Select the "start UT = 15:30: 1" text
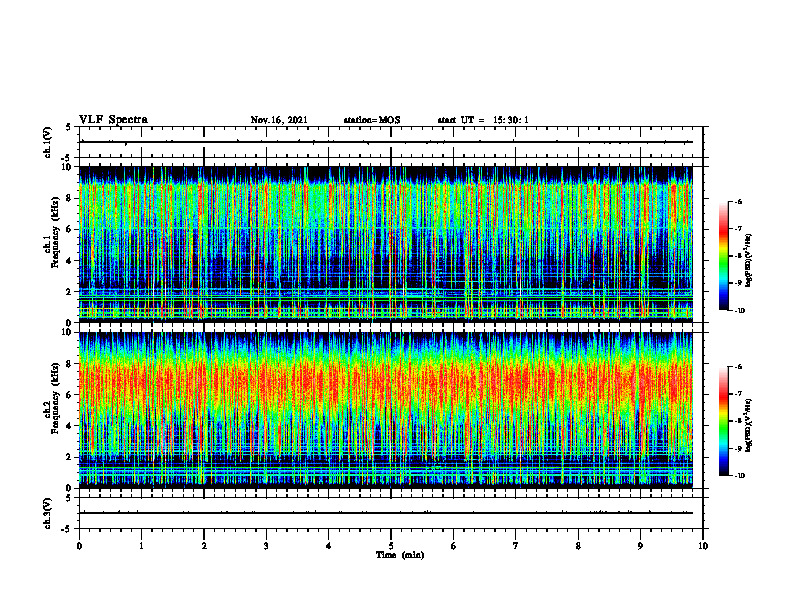The width and height of the screenshot is (792, 612). (x=483, y=120)
